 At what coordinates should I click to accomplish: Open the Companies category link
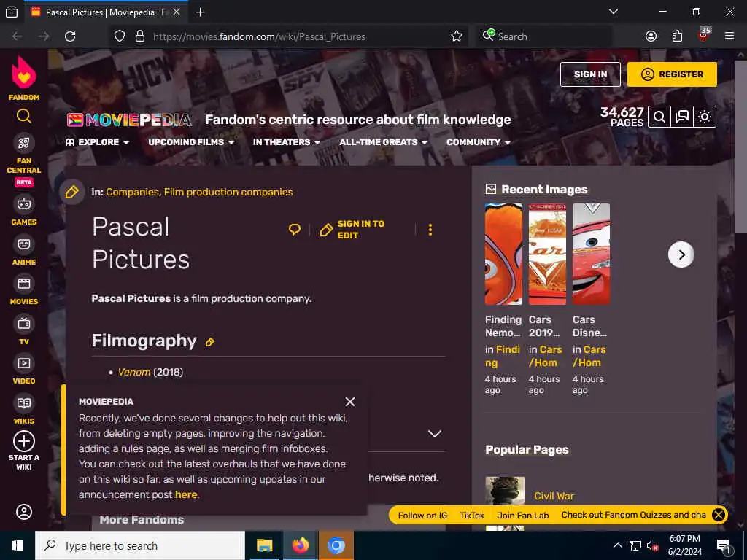[x=132, y=192]
